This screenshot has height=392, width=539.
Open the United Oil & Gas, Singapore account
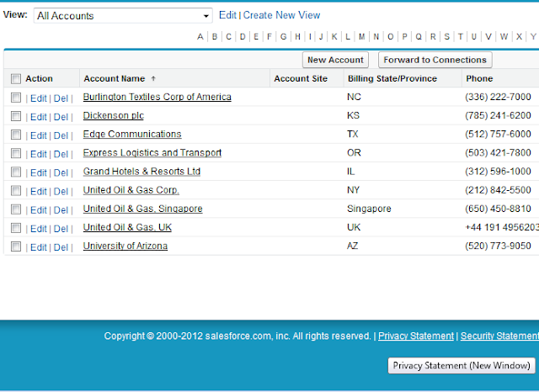click(142, 209)
